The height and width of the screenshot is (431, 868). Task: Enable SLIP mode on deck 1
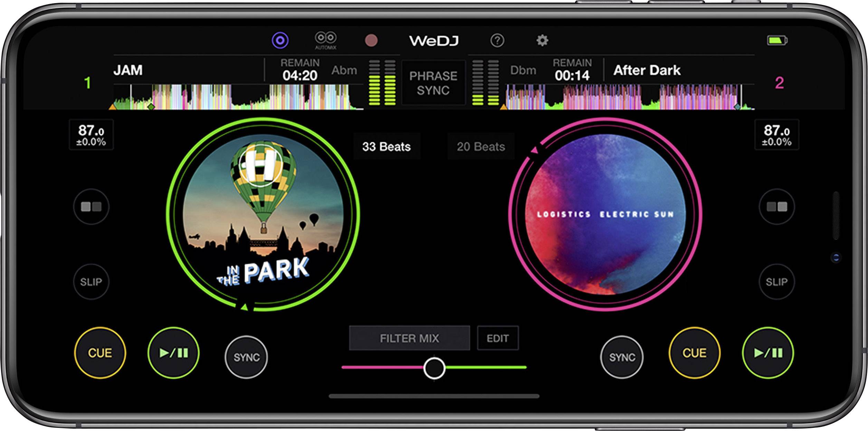coord(92,282)
